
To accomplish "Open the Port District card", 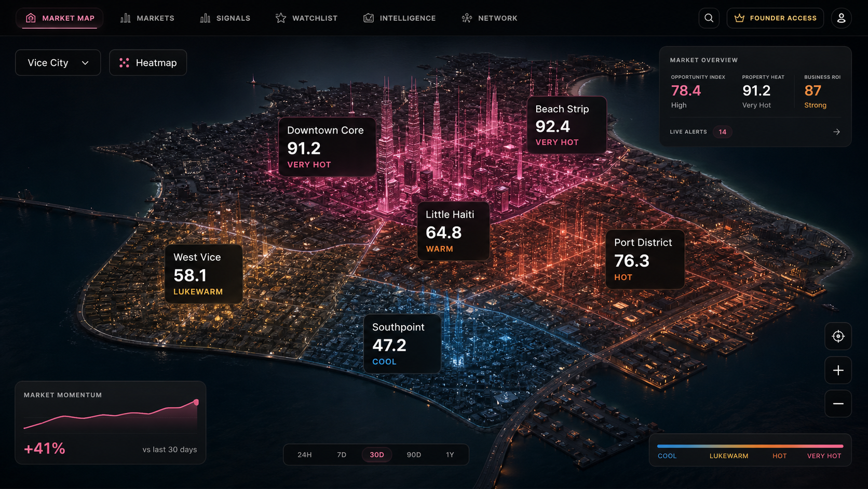I will click(645, 259).
